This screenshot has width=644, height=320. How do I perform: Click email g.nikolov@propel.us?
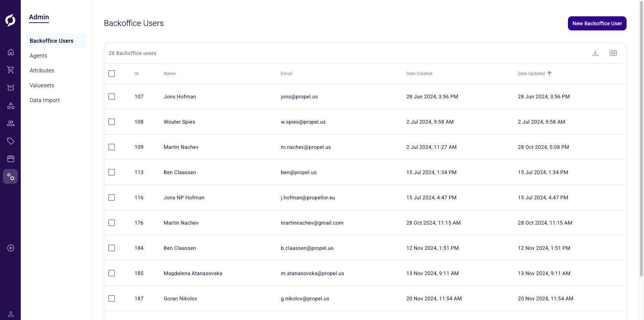point(305,298)
